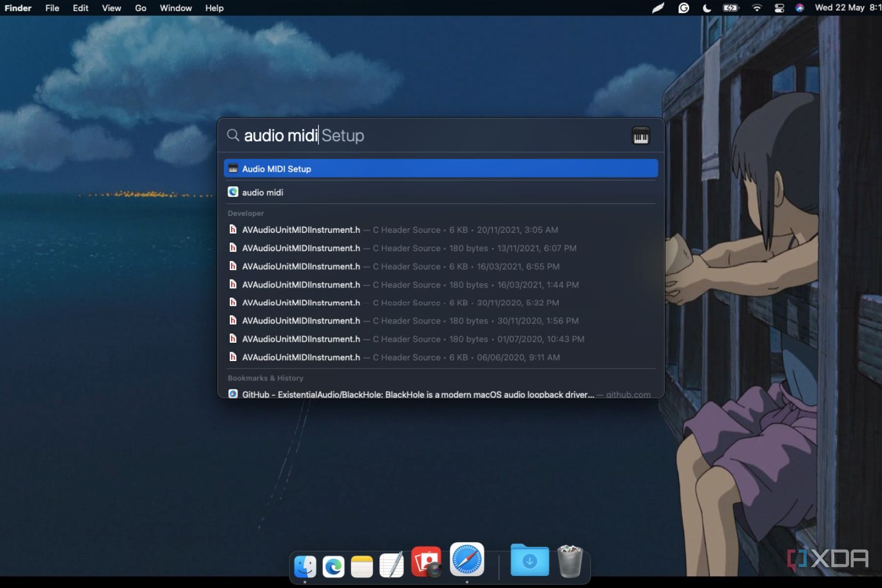Open Finder from the Dock
Image resolution: width=882 pixels, height=588 pixels.
tap(305, 566)
